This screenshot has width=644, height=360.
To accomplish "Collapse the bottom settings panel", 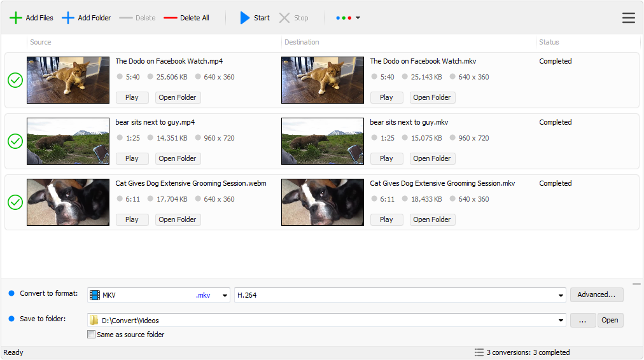I will (x=636, y=284).
